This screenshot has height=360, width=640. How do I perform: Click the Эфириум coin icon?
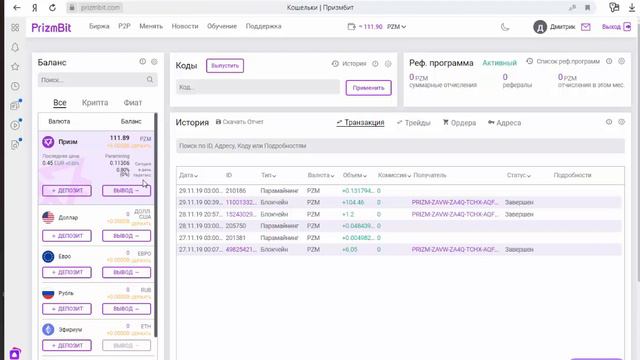pyautogui.click(x=48, y=329)
